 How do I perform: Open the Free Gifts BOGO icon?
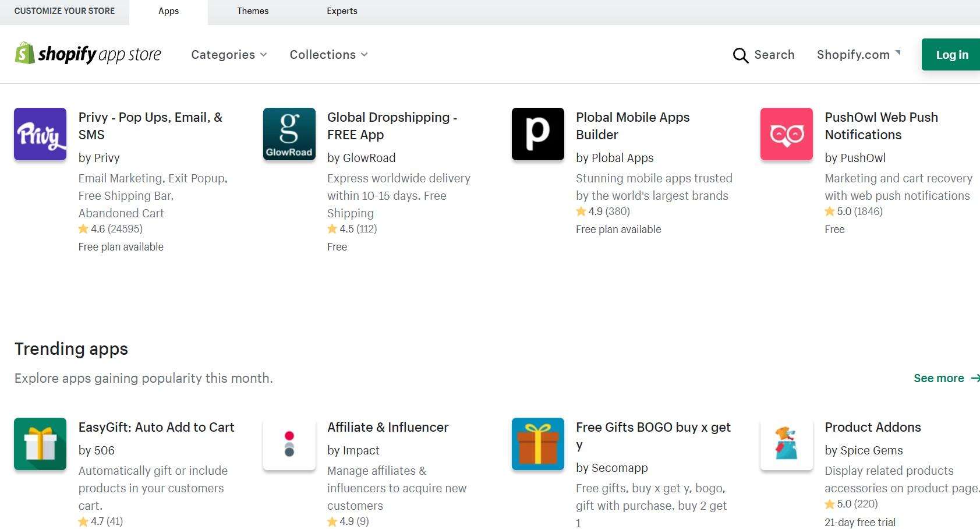click(537, 444)
